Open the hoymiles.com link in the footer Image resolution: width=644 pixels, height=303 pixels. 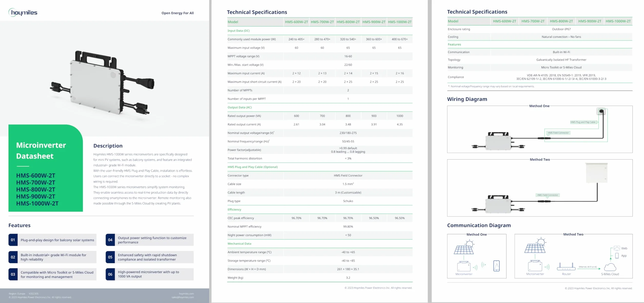click(186, 294)
